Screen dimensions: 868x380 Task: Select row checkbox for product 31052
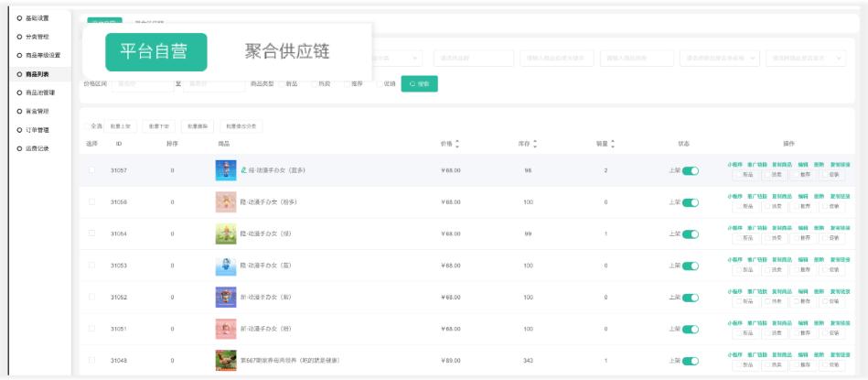(91, 297)
